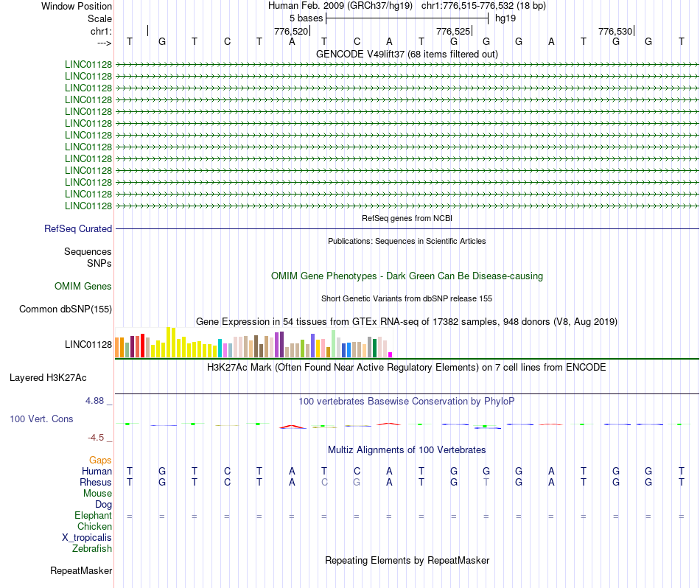Click the -4.5 lower PhyloP scale value
The height and width of the screenshot is (588, 700).
96,438
